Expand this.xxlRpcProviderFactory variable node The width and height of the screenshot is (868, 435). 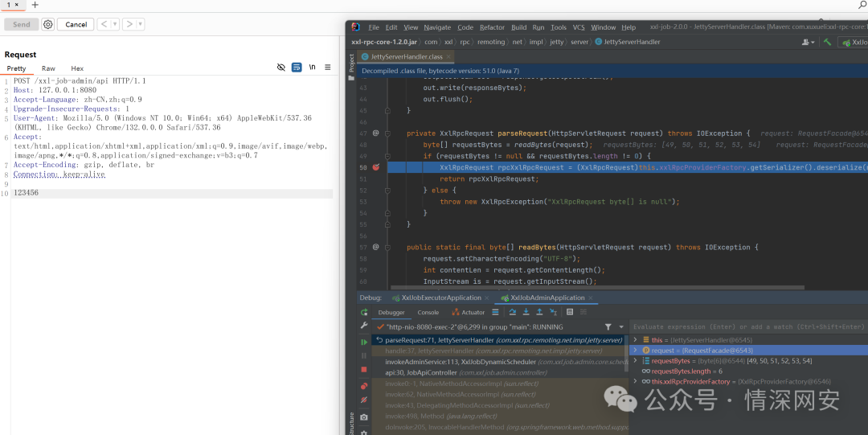(635, 381)
